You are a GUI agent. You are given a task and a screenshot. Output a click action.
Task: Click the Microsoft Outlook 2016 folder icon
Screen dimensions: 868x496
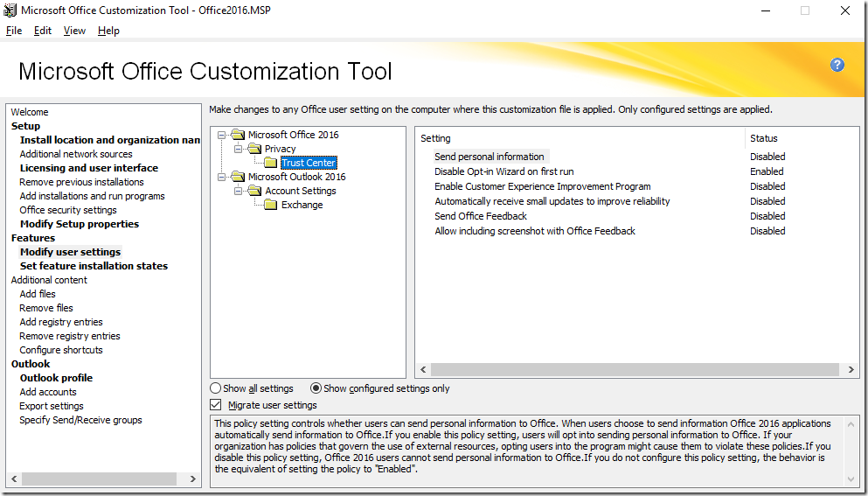pyautogui.click(x=238, y=177)
